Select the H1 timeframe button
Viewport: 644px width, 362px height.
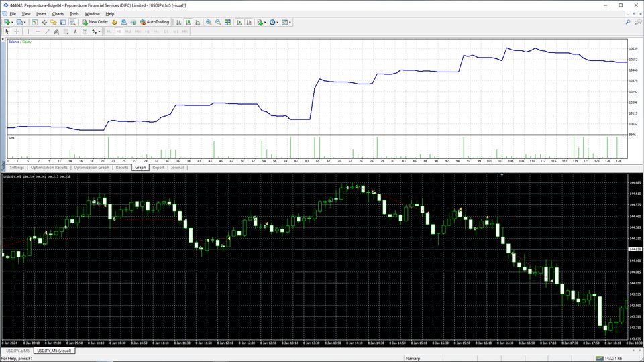click(147, 32)
